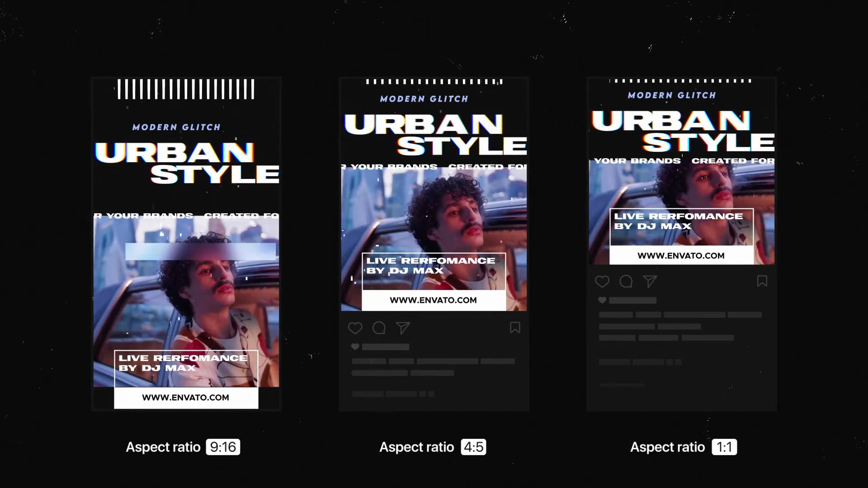868x488 pixels.
Task: Toggle the 4:5 aspect ratio badge
Action: coord(474,447)
